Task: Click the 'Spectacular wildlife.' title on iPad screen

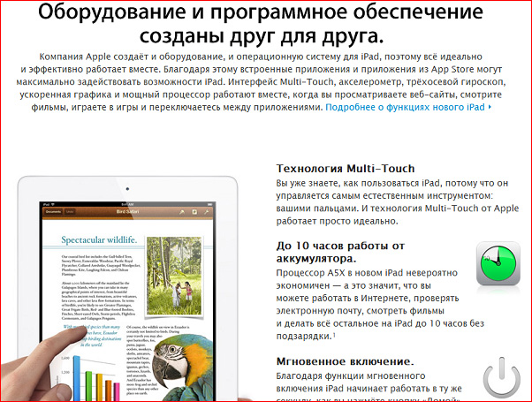Action: (99, 239)
